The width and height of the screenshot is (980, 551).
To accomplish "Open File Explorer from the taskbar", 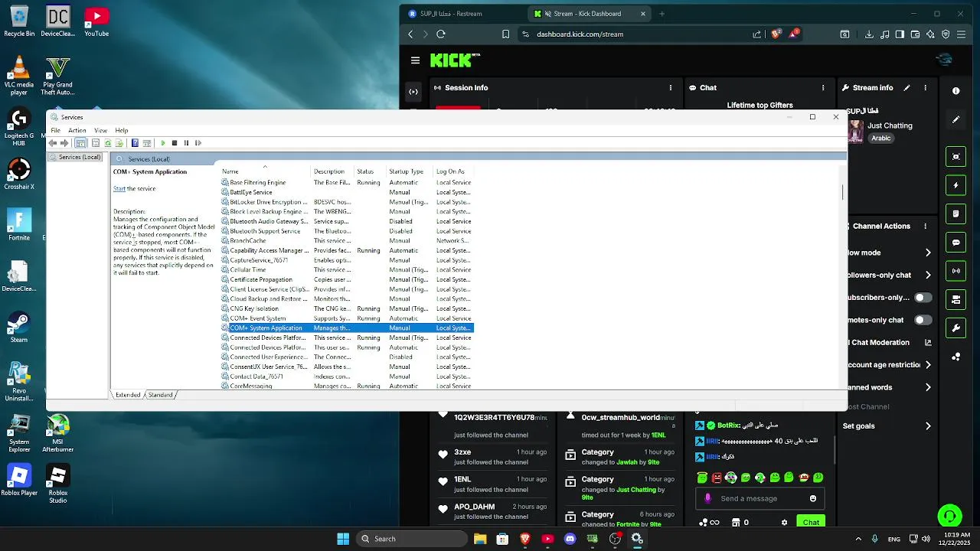I will 480,539.
